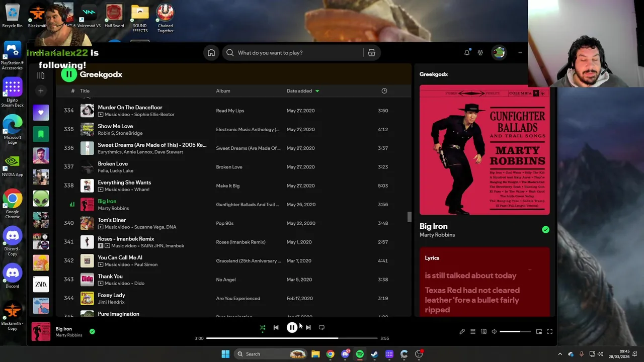Open the Graceland (25th Anniversary) album link
Screen dimensions: 644x362
(248, 261)
